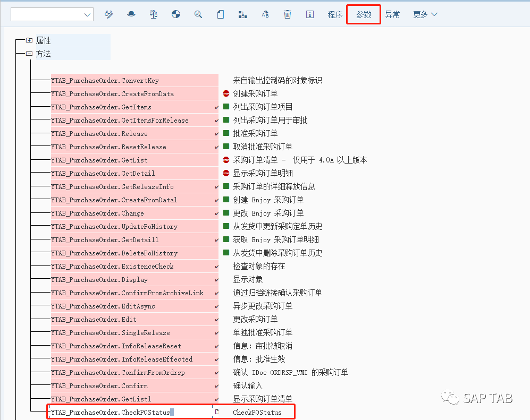Click document icon on the CheckPOStatus row
Screen dimensions: 530x420
217,412
